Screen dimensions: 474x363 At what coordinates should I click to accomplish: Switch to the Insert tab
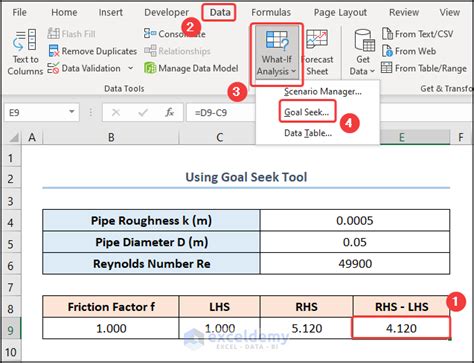[111, 13]
